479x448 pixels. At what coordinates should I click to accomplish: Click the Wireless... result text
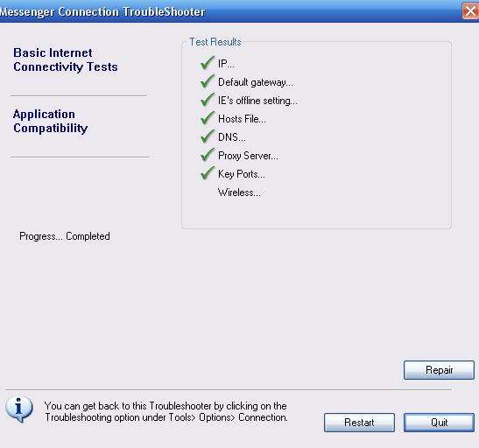[239, 192]
